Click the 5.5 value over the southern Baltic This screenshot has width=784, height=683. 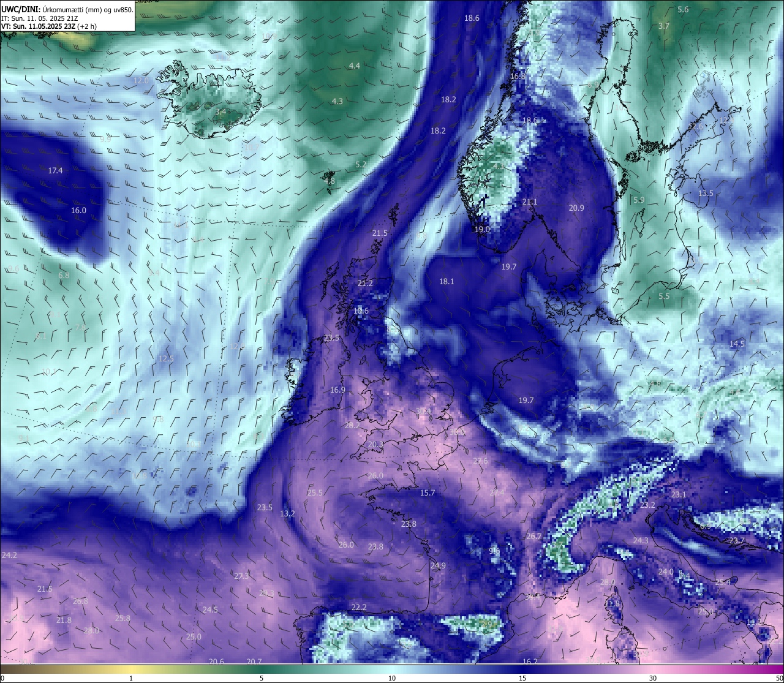click(x=664, y=296)
